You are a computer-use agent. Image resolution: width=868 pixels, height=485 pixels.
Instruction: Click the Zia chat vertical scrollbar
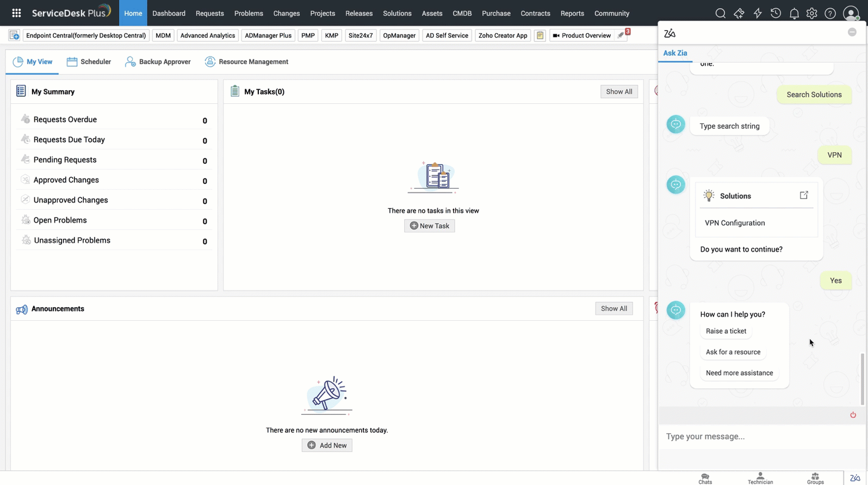[863, 379]
